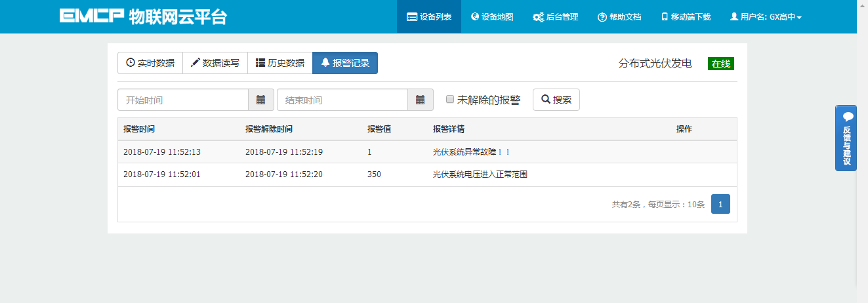Image resolution: width=868 pixels, height=303 pixels.
Task: Open the 设备地图 nav item
Action: [492, 16]
